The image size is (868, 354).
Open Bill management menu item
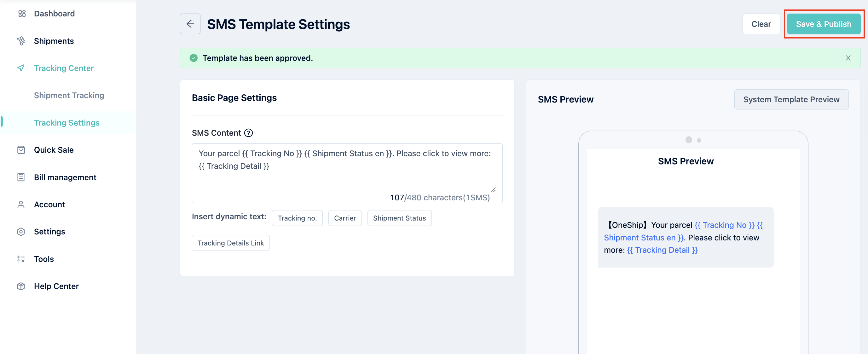(x=65, y=177)
